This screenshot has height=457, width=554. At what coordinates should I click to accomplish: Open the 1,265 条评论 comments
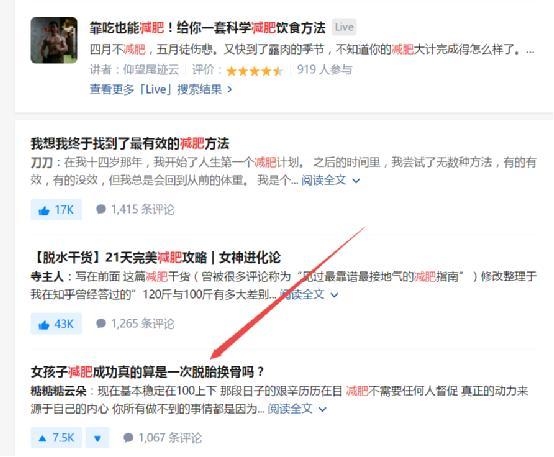point(135,323)
